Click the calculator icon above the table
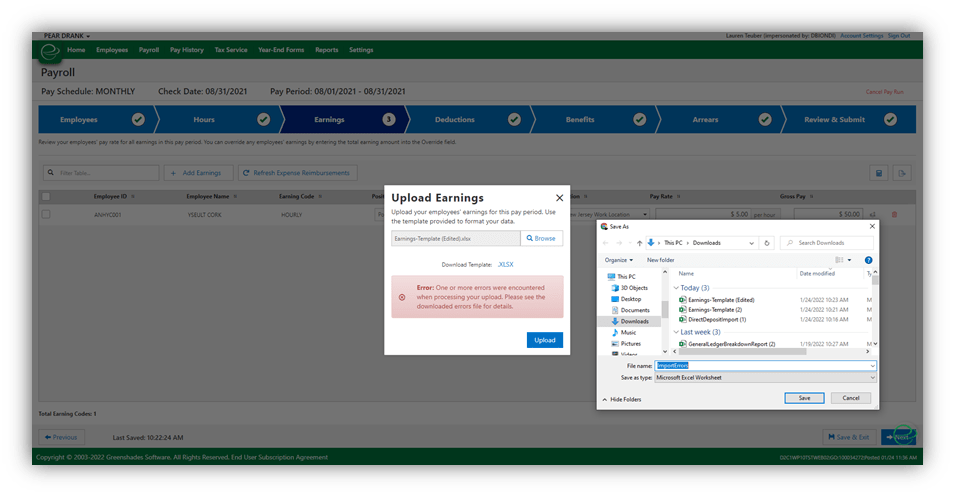This screenshot has width=955, height=497. click(x=877, y=173)
